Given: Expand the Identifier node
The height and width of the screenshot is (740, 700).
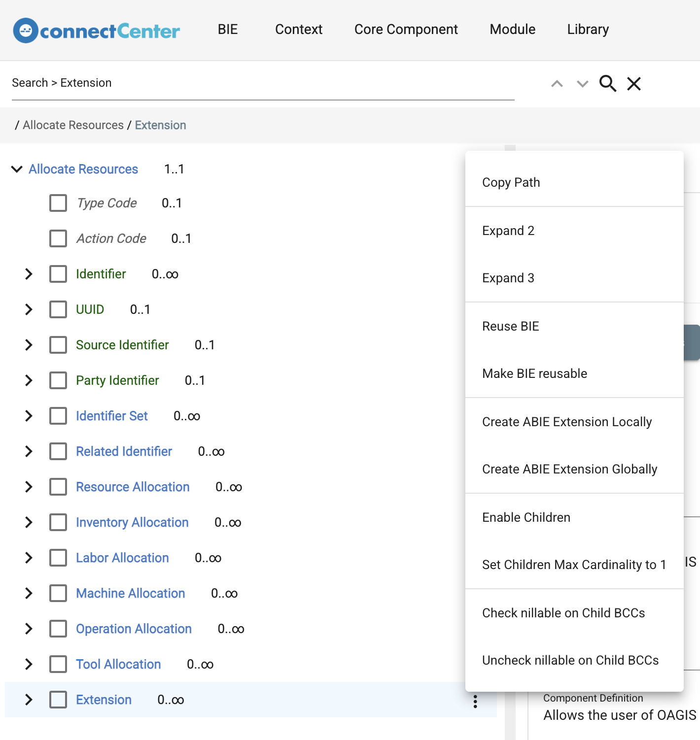Looking at the screenshot, I should (x=29, y=274).
